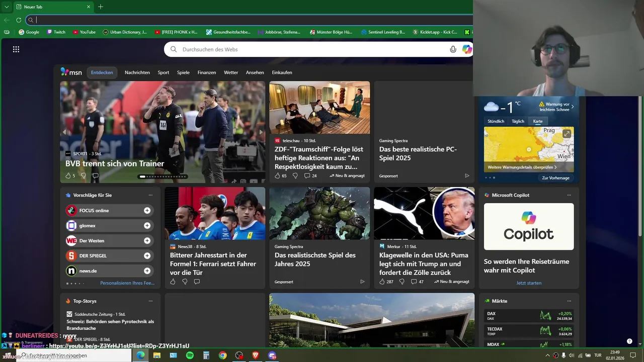The width and height of the screenshot is (644, 362).
Task: Open the Kicklet.app bookmark
Action: click(x=435, y=32)
